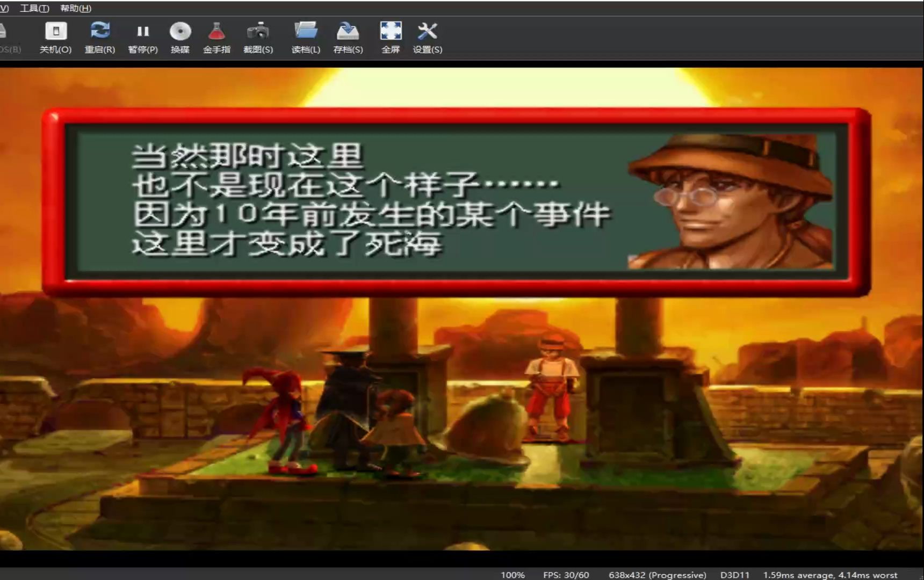
Task: Open the 金手指 cheats flask icon
Action: coord(216,31)
